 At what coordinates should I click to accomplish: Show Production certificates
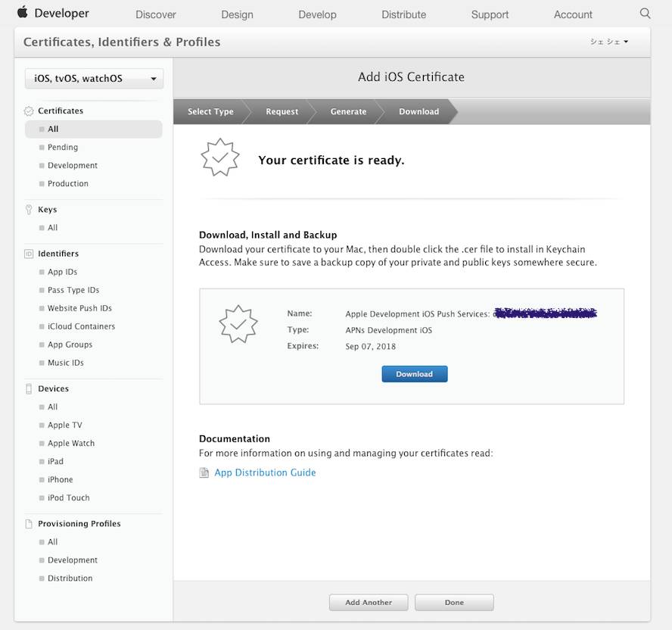(67, 183)
